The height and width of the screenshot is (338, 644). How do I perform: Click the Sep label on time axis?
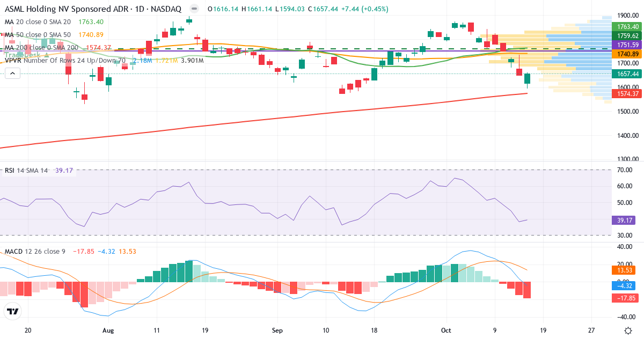coord(277,330)
